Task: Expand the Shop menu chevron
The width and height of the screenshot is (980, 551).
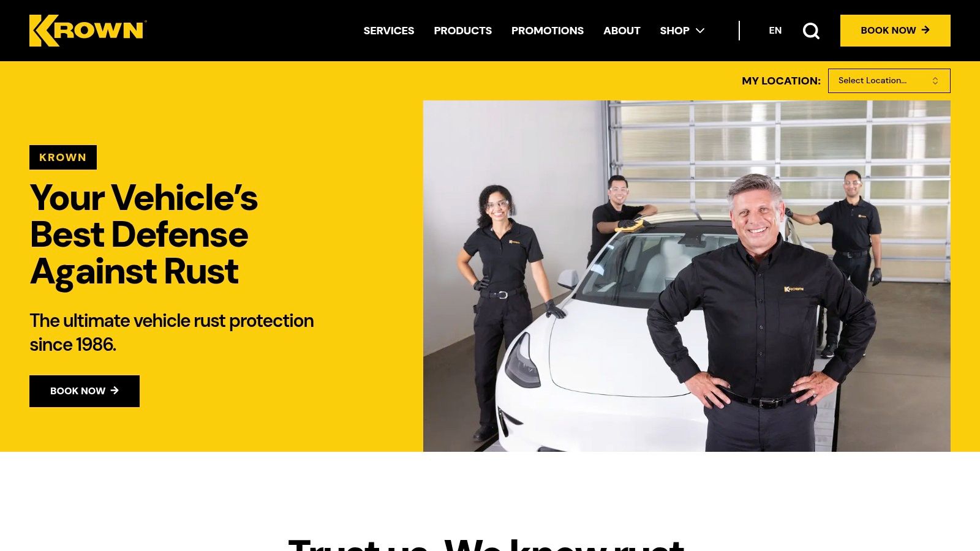Action: 700,31
